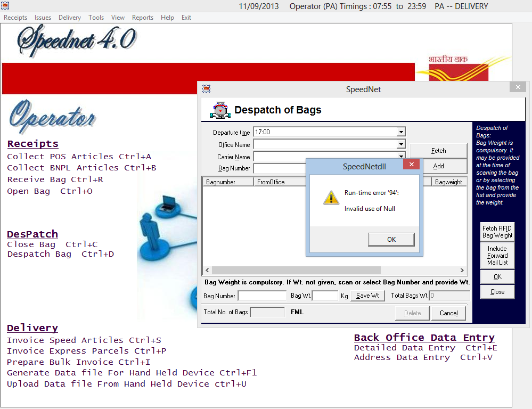532x409 pixels.
Task: Click the bag list horizontal scrollbar thumb
Action: pos(296,270)
